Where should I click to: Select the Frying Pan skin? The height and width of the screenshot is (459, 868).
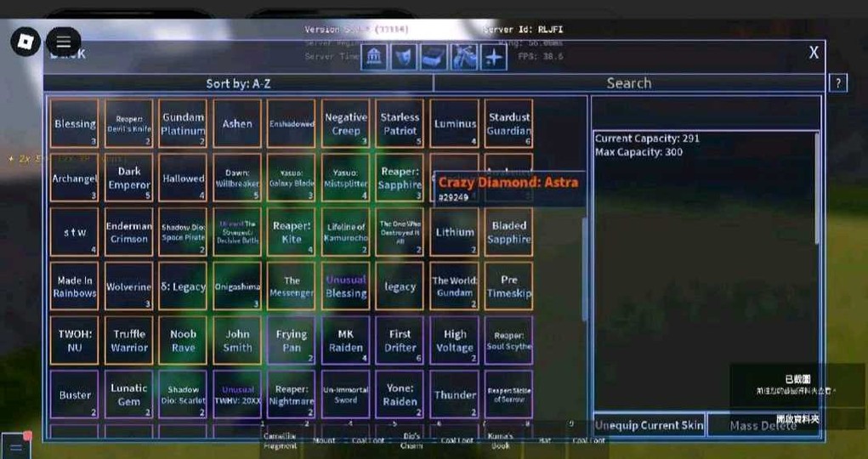[x=292, y=341]
